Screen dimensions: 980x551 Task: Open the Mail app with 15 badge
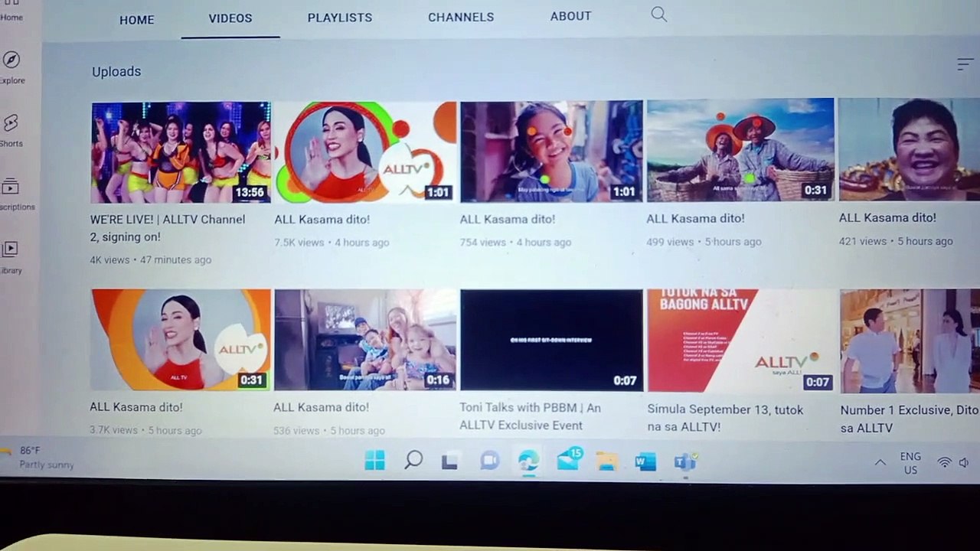coord(569,459)
